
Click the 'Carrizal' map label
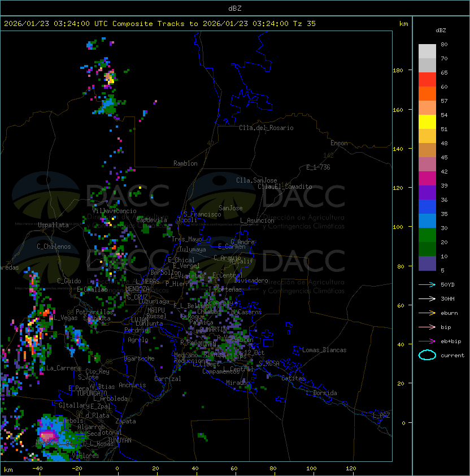(x=167, y=379)
